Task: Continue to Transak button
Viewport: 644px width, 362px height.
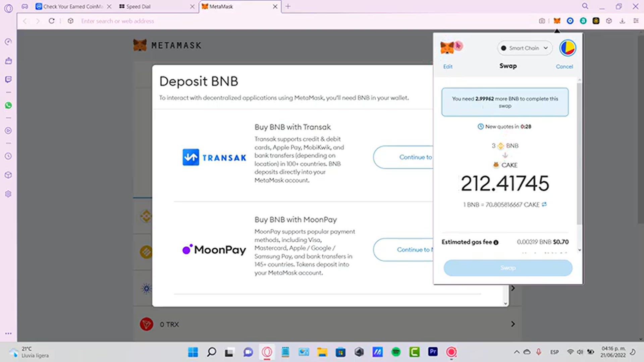Action: click(x=403, y=157)
